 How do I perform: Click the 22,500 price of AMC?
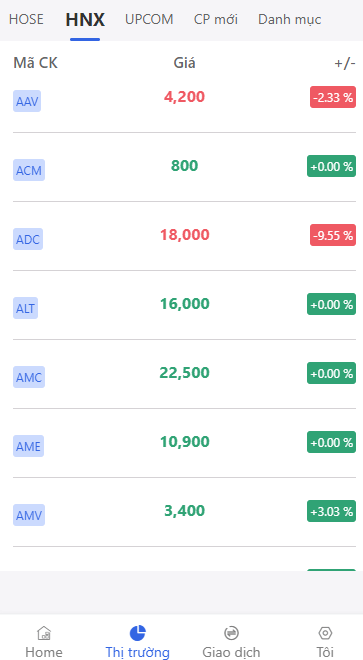184,373
